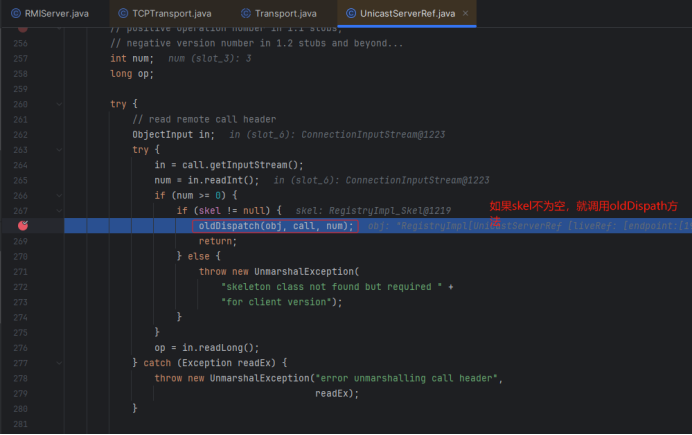Viewport: 692px width, 435px height.
Task: Close the UnicastServerRef.java tab
Action: 467,13
